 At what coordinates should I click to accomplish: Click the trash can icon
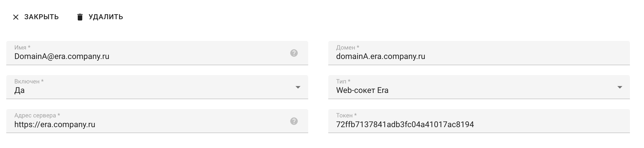click(80, 17)
